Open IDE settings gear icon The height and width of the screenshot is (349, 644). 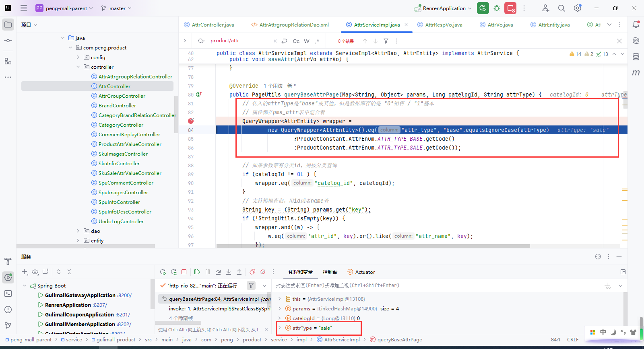(x=578, y=8)
